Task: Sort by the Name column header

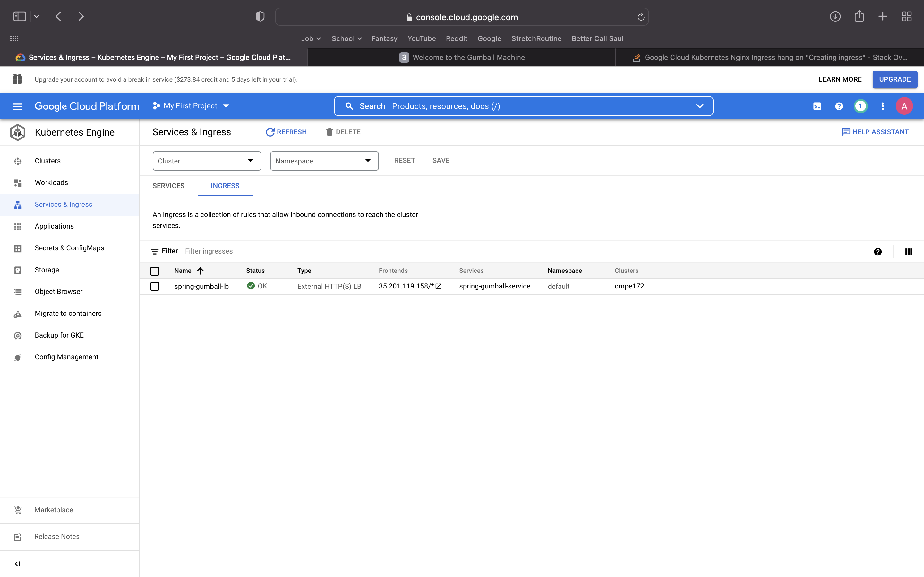Action: (x=183, y=271)
